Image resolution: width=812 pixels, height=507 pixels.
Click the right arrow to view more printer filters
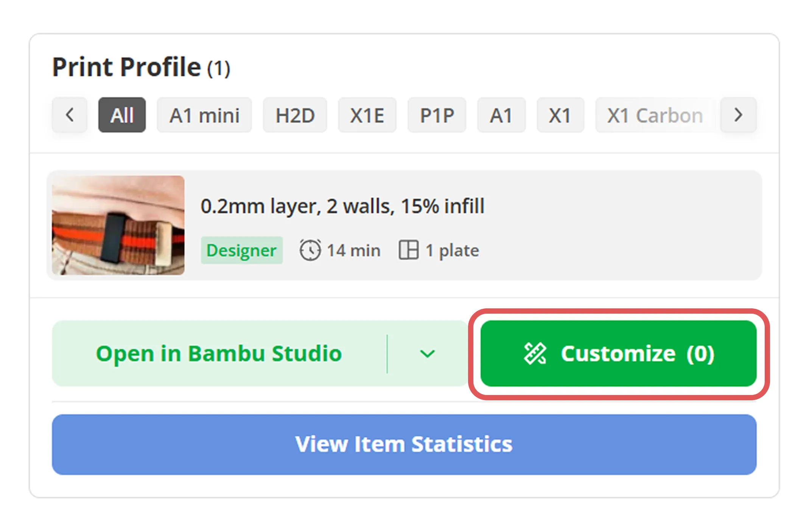738,115
